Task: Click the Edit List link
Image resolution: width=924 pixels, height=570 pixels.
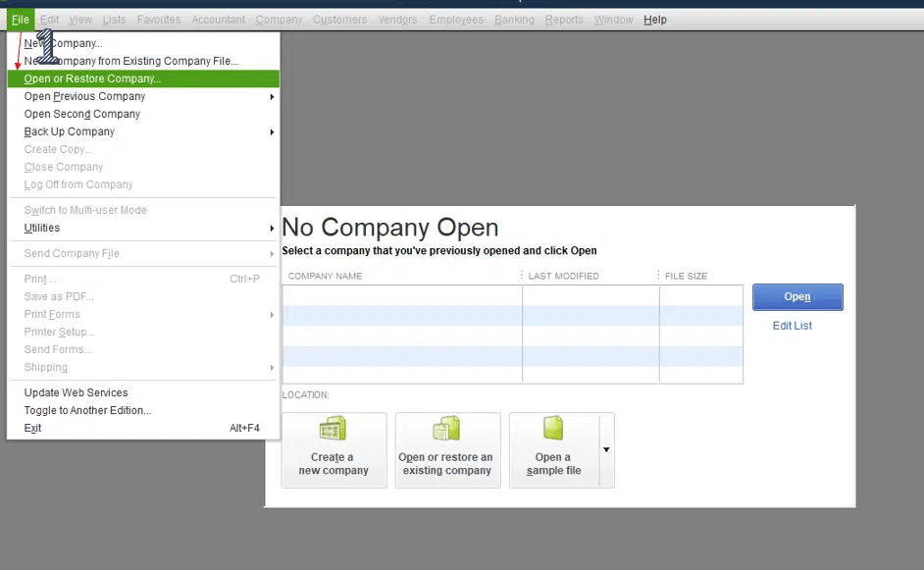Action: [792, 326]
